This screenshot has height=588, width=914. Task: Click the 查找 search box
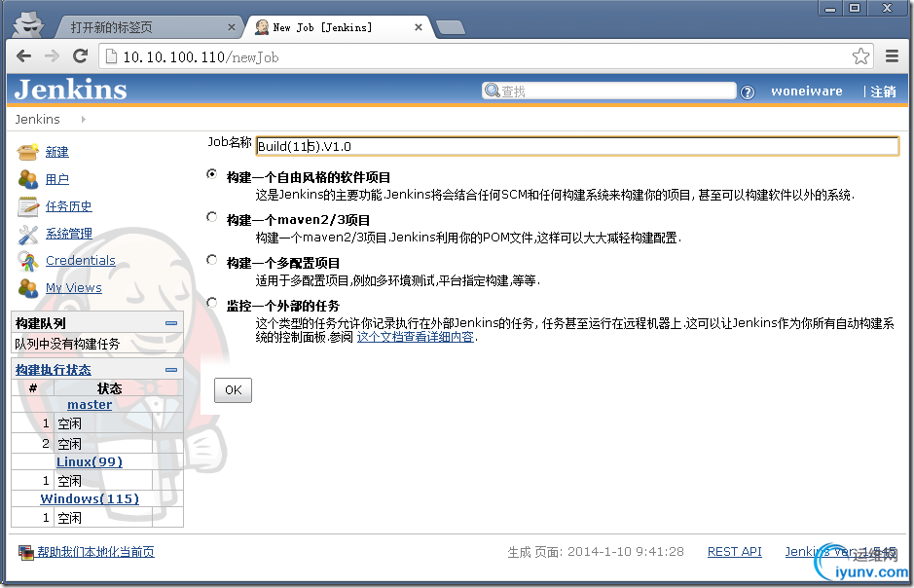pos(609,91)
